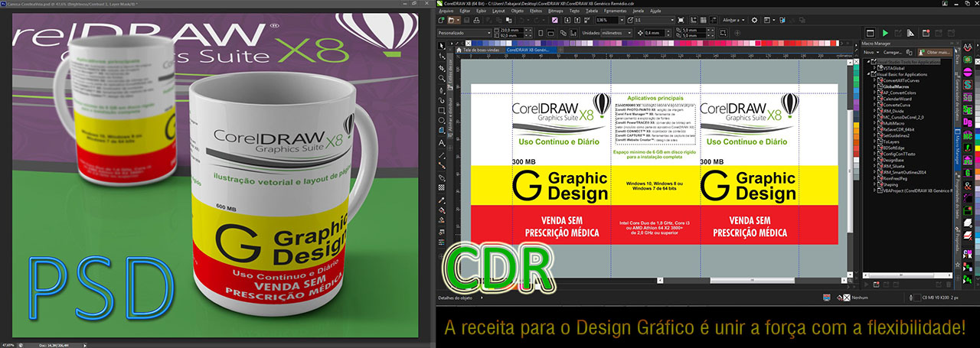Screen dimensions: 980x348
Task: Select ToLayers in the macro tree
Action: (891, 141)
